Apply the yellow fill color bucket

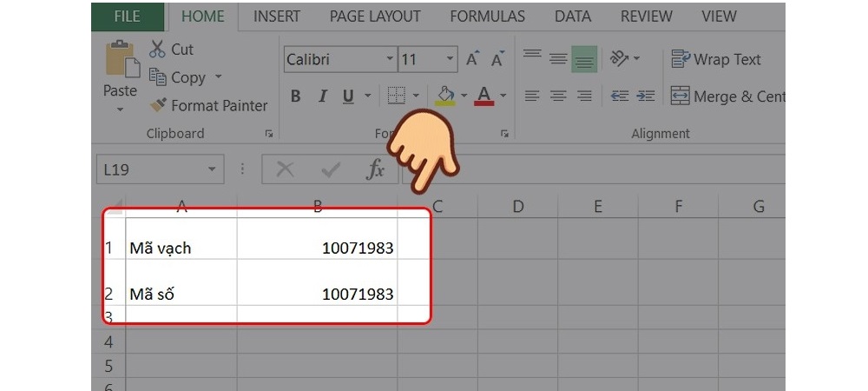click(445, 96)
